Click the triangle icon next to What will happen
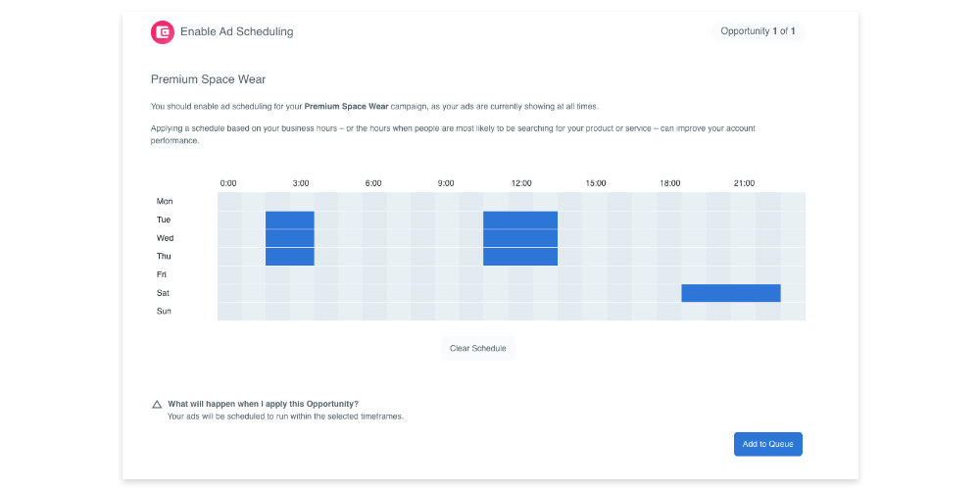980x490 pixels. click(157, 405)
